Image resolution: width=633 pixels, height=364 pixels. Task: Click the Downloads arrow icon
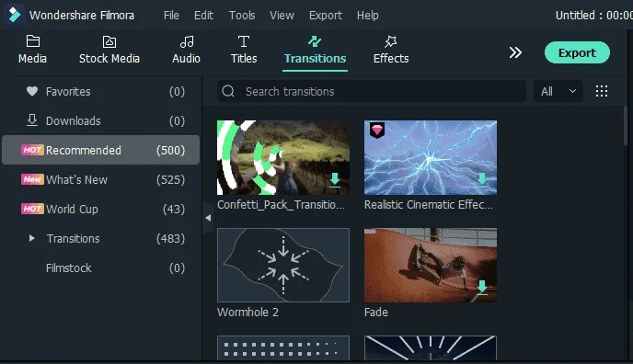(x=32, y=120)
